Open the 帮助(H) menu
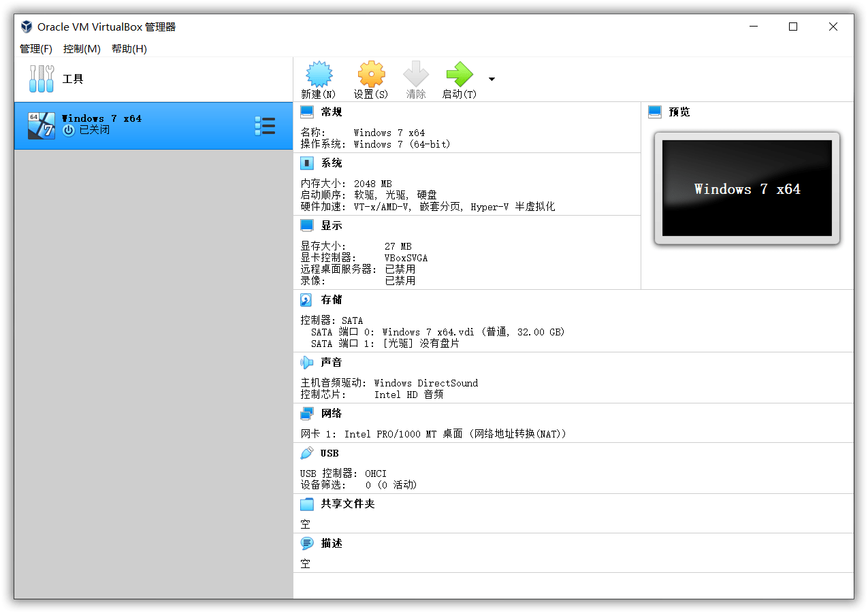 coord(128,48)
